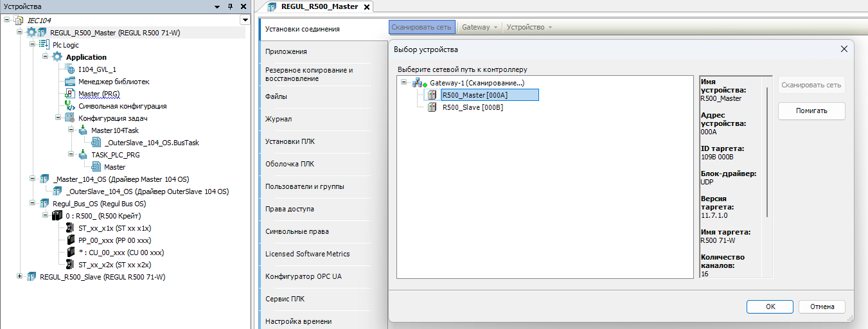This screenshot has width=868, height=329.
Task: Click the symbol configuration icon
Action: coord(70,106)
